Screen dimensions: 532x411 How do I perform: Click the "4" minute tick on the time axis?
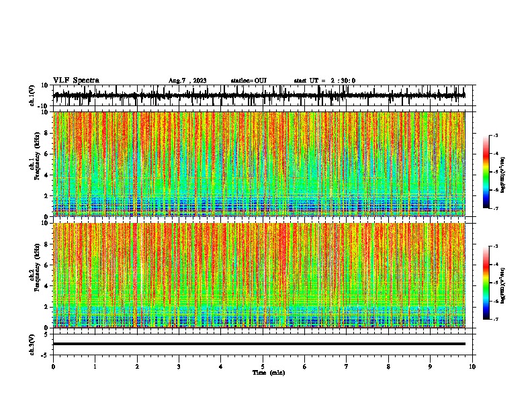(221, 367)
